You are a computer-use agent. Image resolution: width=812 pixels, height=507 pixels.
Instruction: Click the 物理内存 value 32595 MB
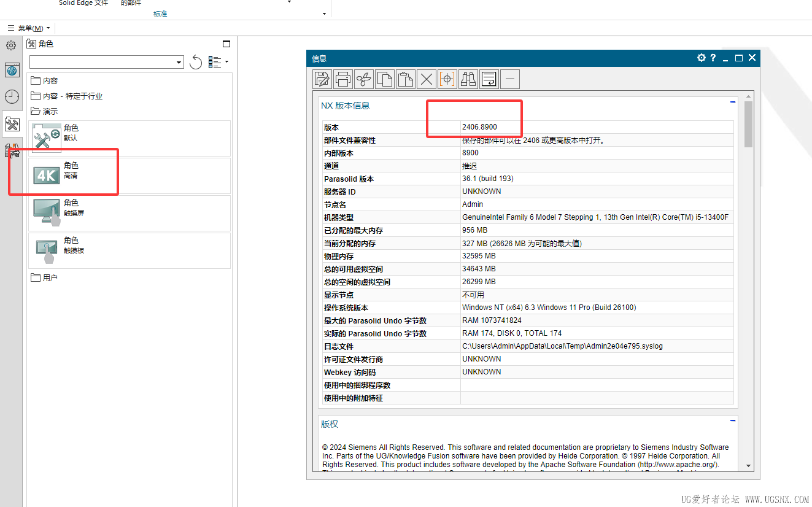(479, 256)
